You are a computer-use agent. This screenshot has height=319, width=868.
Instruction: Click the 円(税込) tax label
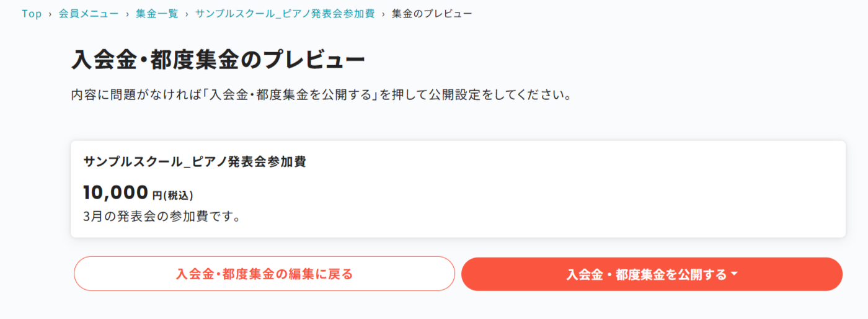173,195
